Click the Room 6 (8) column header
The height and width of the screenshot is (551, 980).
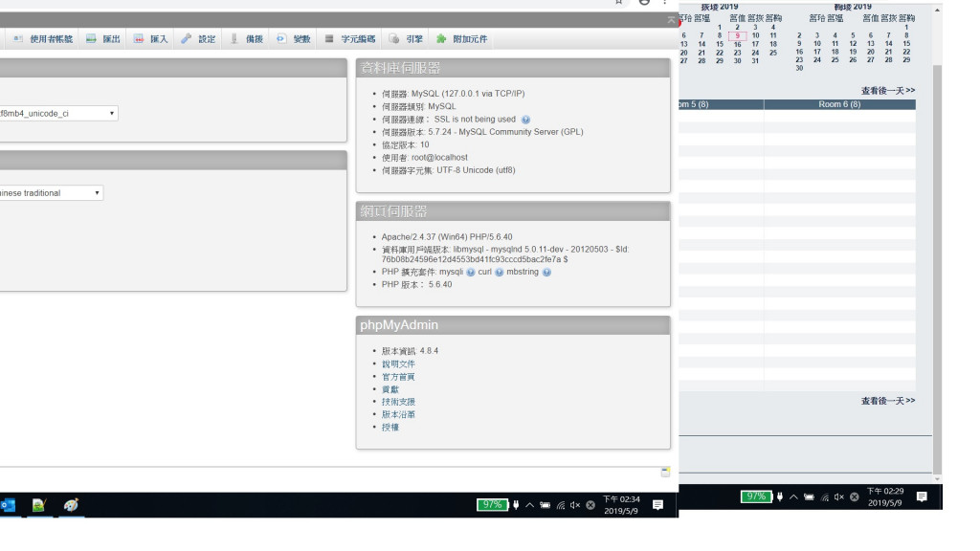point(839,104)
